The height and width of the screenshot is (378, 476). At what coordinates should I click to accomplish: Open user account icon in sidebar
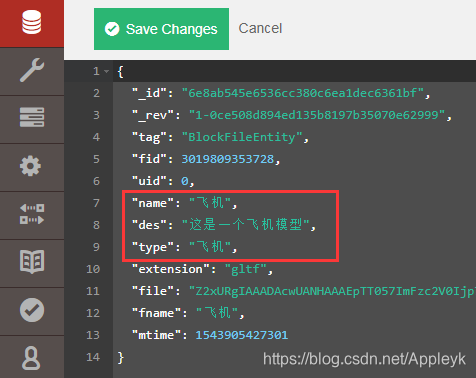31,358
